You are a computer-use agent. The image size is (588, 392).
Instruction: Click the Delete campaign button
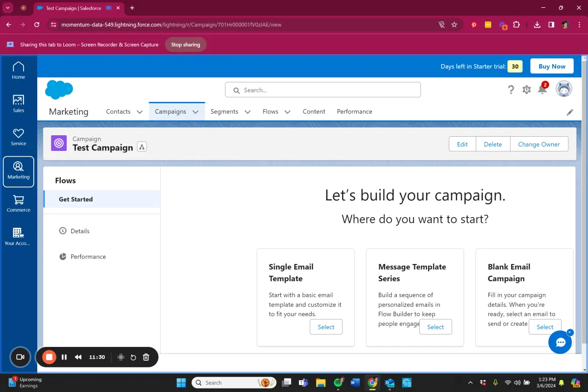point(493,144)
